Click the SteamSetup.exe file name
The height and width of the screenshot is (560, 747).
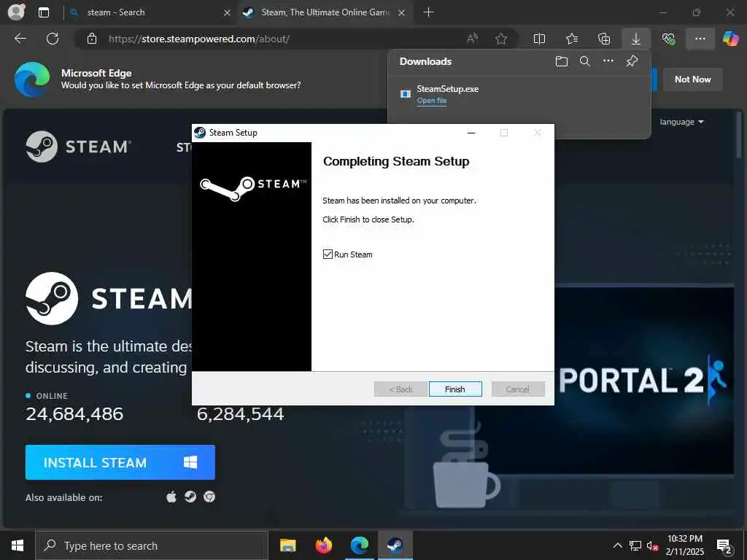448,88
